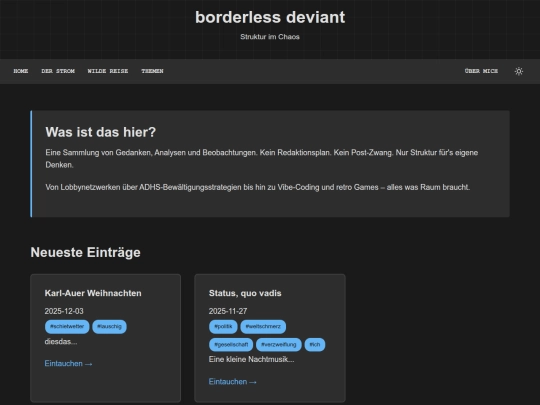540x405 pixels.
Task: Choose the #gesellschaft tag
Action: pos(231,344)
